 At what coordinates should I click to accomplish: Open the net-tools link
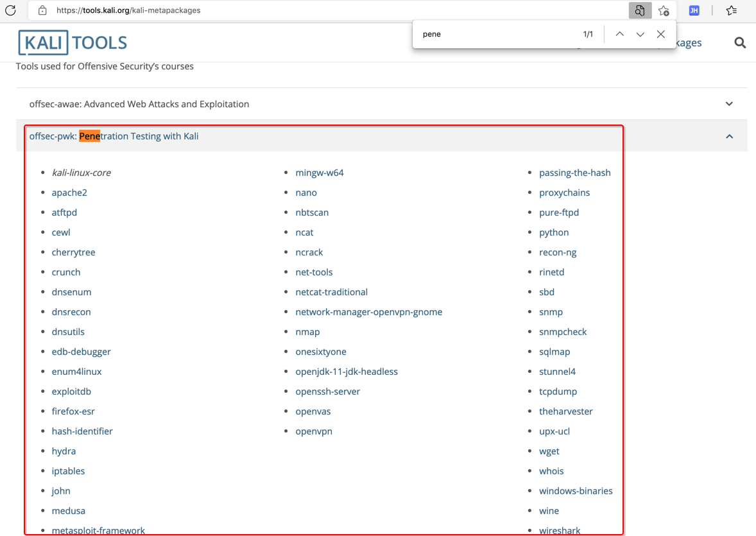[x=314, y=272]
